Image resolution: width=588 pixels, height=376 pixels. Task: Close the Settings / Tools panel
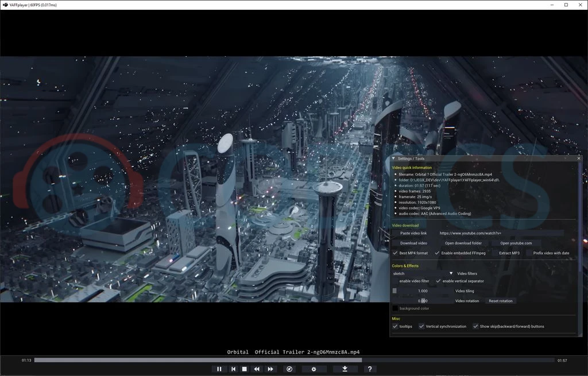click(579, 158)
